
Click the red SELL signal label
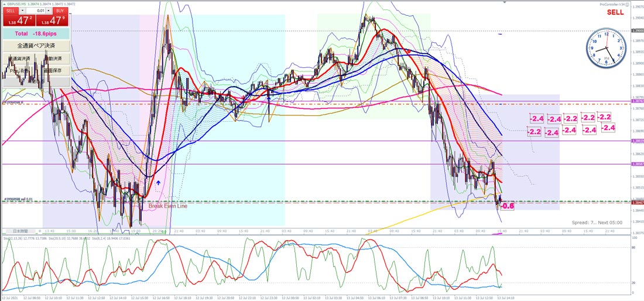(615, 12)
